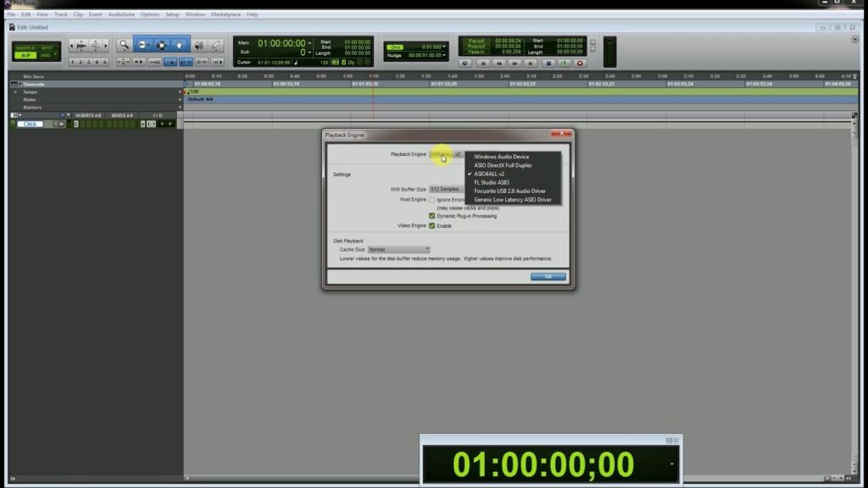Screen dimensions: 868x488
Task: Toggle Video Engine Enable checkbox
Action: click(x=431, y=225)
